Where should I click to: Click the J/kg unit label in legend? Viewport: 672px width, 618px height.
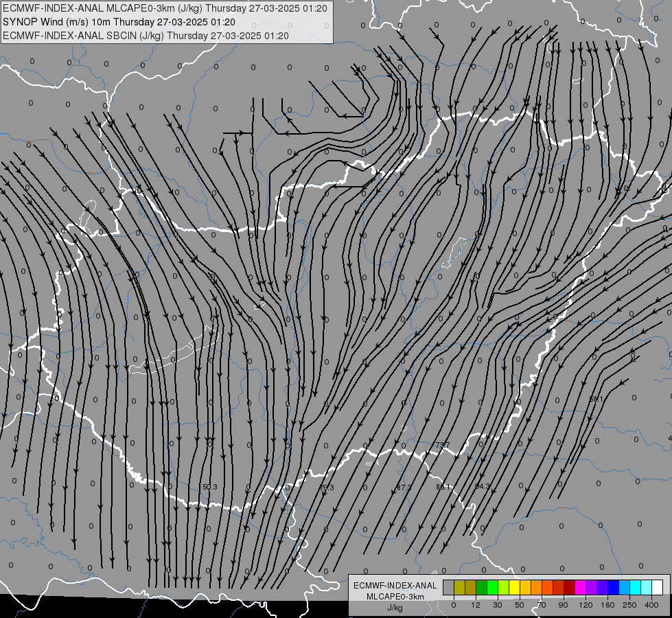click(395, 608)
